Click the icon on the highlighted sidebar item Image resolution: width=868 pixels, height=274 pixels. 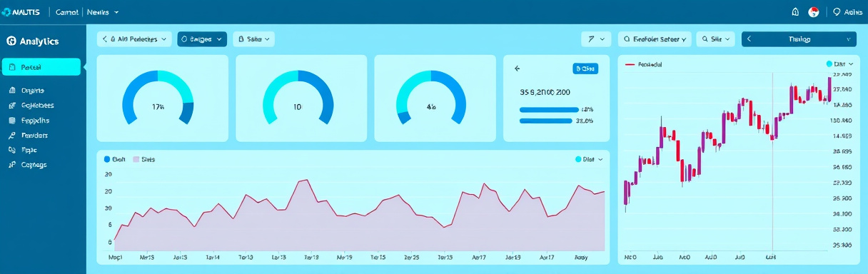(12, 67)
